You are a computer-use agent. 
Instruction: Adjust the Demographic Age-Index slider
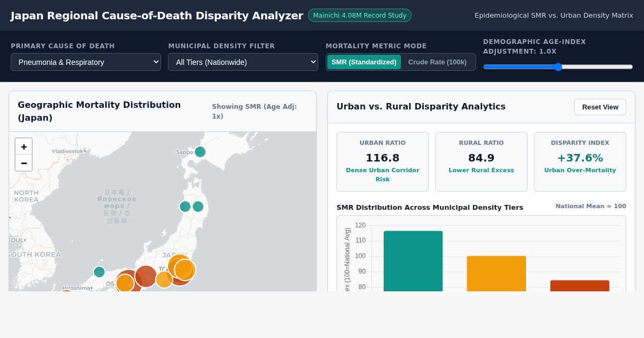pyautogui.click(x=558, y=67)
